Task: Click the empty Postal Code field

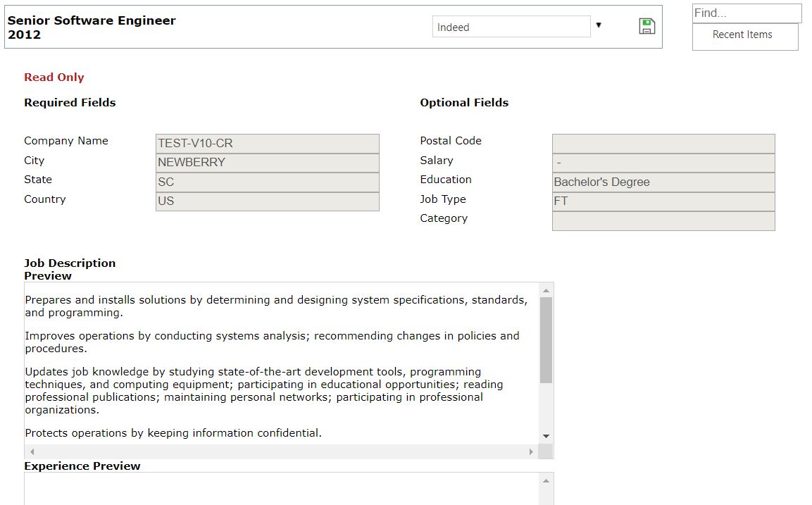Action: tap(663, 144)
